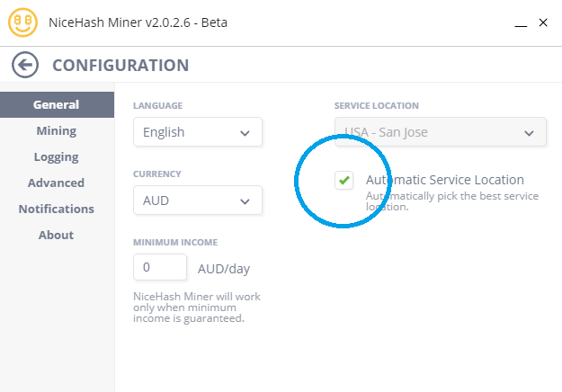
Task: Open the Logging section
Action: [x=57, y=157]
